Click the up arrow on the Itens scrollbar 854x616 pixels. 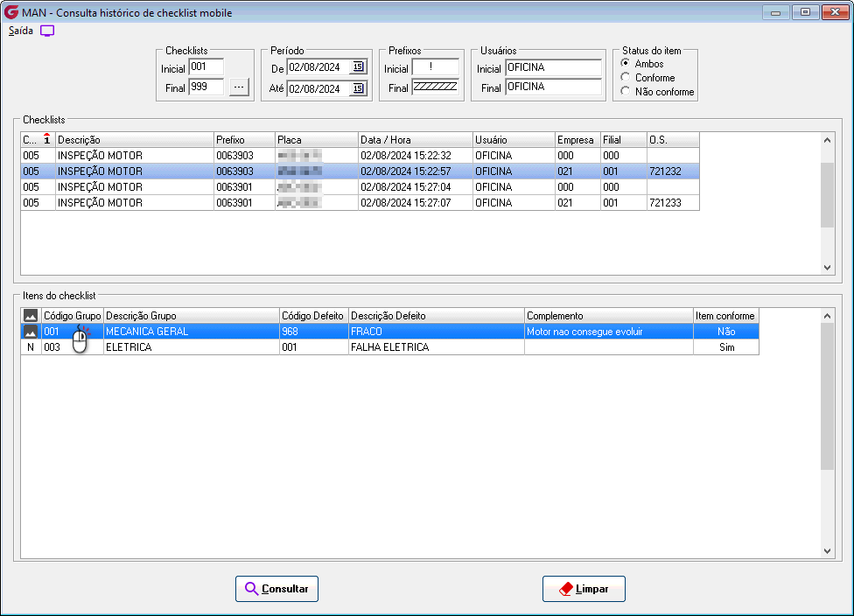[x=828, y=316]
